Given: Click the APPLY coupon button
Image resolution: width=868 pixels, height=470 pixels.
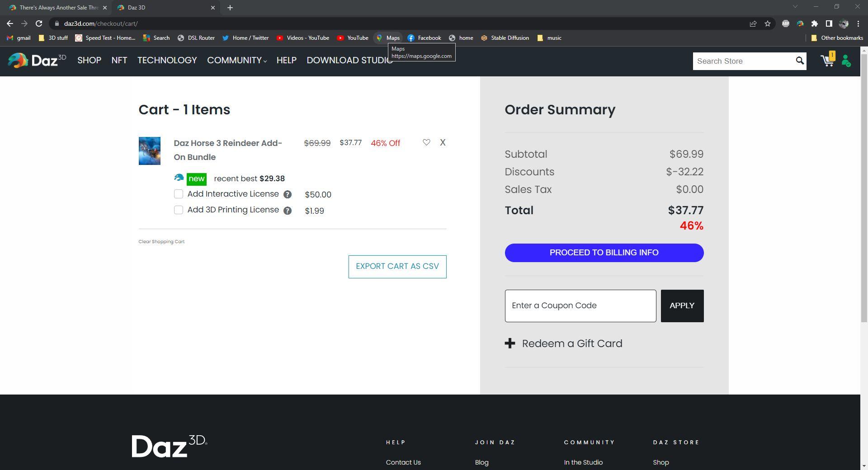Looking at the screenshot, I should [682, 306].
